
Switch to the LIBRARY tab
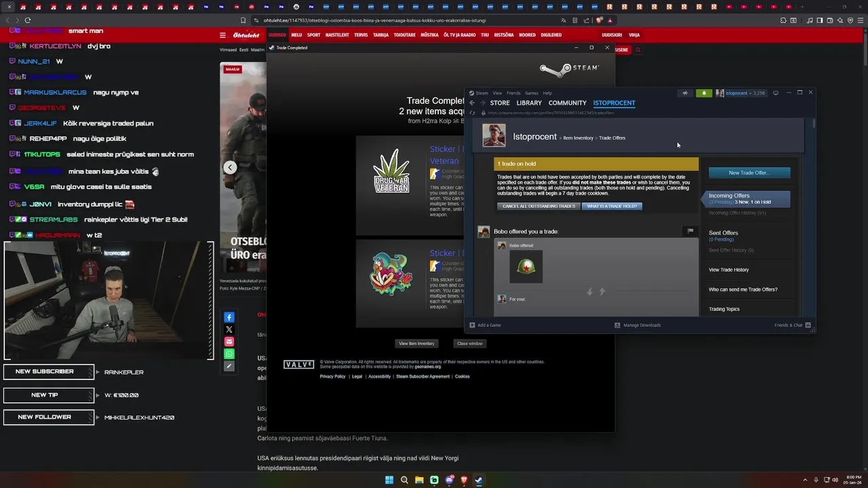(x=529, y=103)
